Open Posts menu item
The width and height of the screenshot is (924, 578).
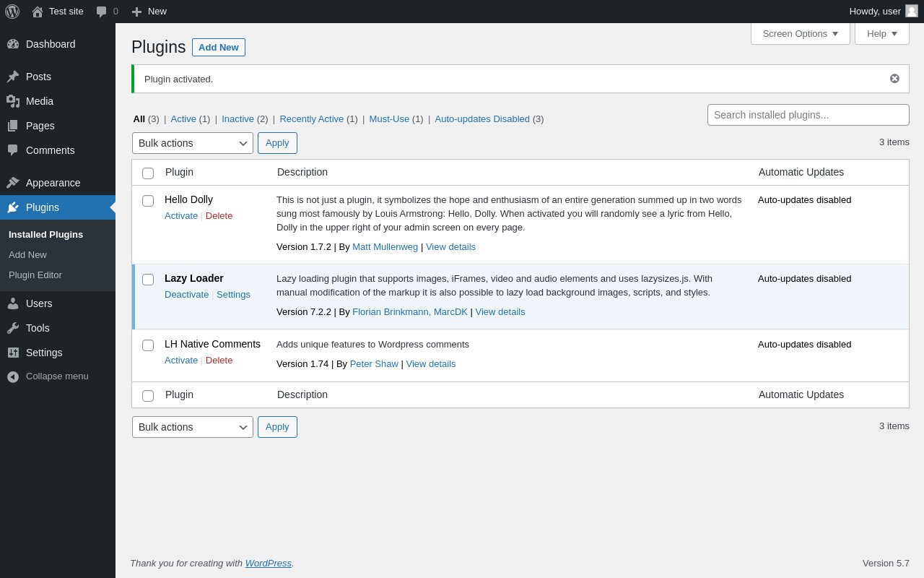point(58,77)
